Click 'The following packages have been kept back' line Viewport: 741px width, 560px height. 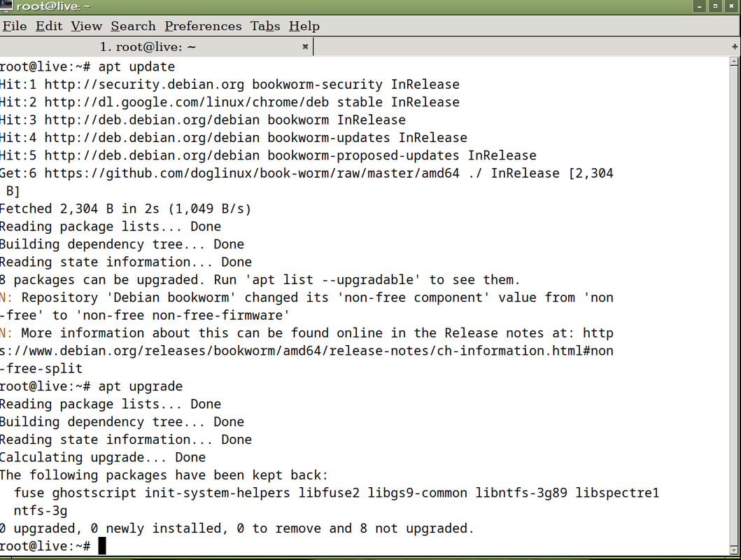[164, 475]
